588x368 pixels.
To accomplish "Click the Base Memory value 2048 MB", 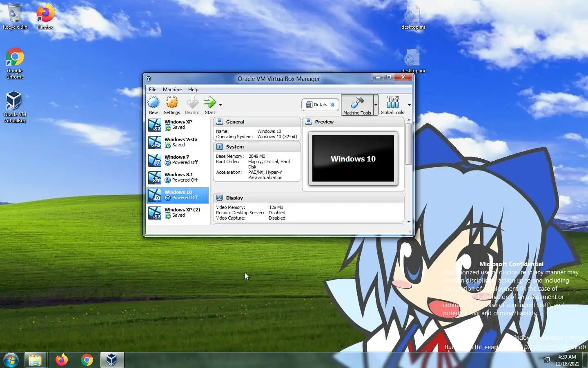I will pyautogui.click(x=257, y=156).
